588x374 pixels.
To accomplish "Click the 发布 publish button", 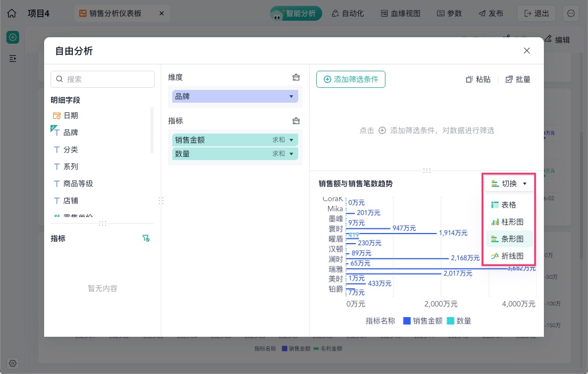I will tap(491, 13).
